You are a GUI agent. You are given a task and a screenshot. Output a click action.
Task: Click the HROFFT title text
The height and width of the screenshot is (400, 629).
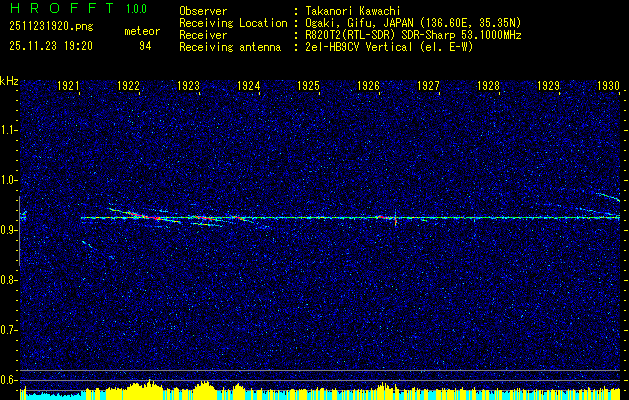[x=62, y=8]
